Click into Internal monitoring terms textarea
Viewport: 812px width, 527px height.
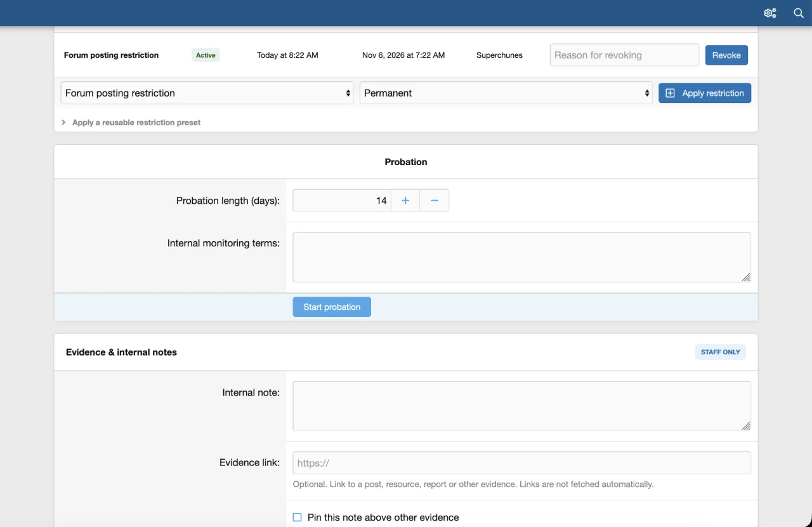[x=521, y=257]
